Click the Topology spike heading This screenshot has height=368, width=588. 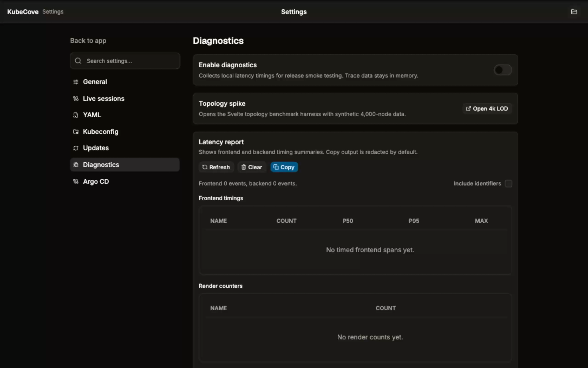(x=222, y=104)
